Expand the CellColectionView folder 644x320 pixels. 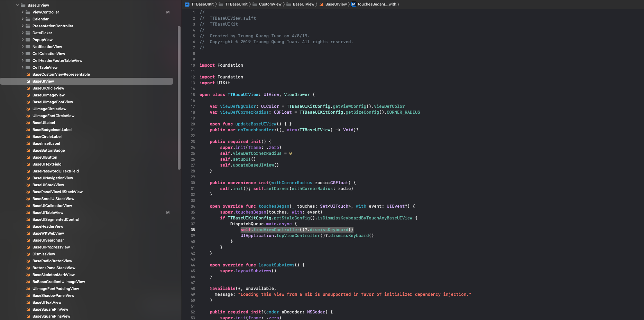(x=22, y=54)
